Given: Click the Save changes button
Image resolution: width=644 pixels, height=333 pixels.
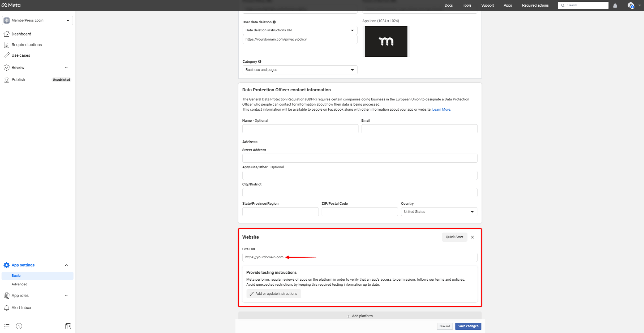Looking at the screenshot, I should point(468,326).
